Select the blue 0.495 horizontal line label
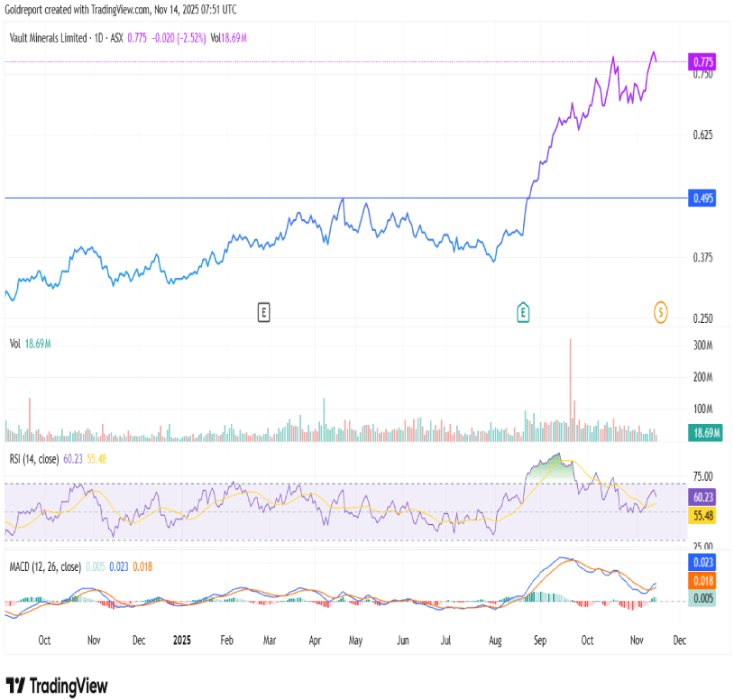The image size is (734, 700). click(703, 198)
